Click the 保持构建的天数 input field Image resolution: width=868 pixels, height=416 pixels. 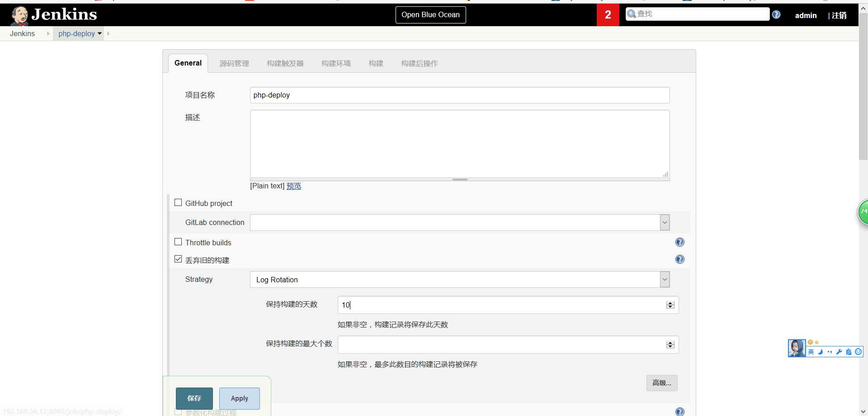508,305
